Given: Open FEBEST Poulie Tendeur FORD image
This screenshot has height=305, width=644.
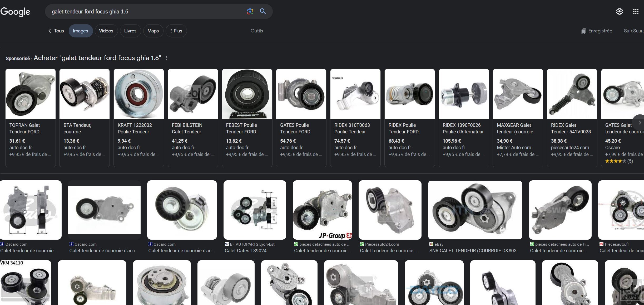Looking at the screenshot, I should point(247,94).
